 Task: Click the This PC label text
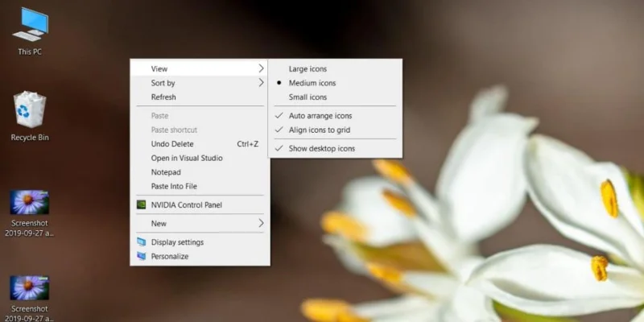30,52
